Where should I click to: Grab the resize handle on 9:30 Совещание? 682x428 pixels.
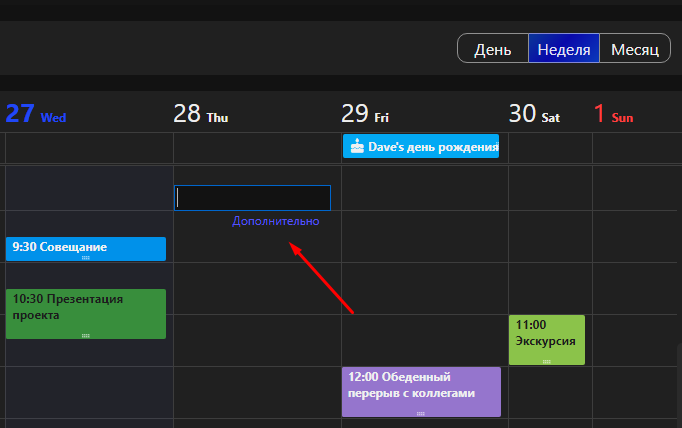click(x=86, y=258)
